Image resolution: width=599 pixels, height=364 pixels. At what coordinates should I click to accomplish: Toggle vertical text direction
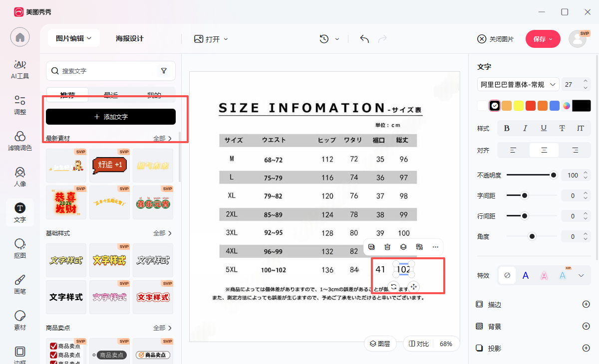click(x=581, y=128)
